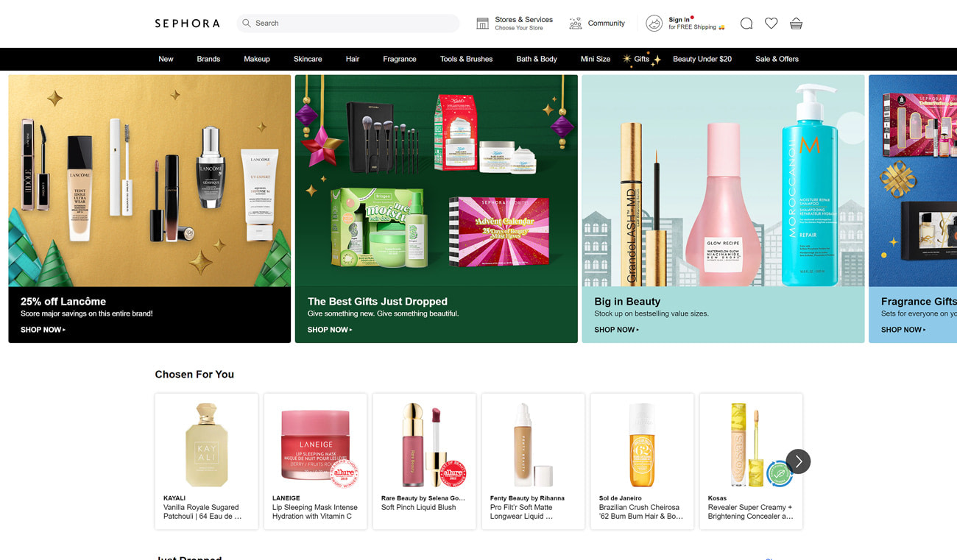Screen dimensions: 957x560
Task: Open the New menu
Action: click(x=166, y=59)
